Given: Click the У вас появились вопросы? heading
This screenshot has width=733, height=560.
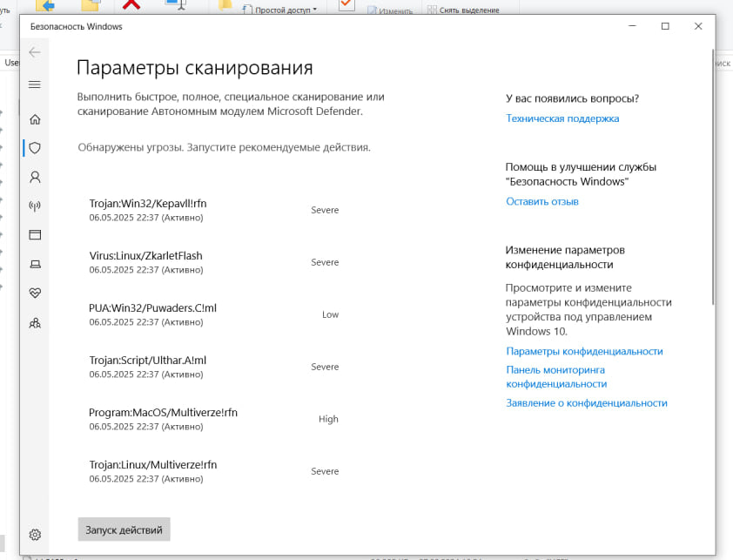Looking at the screenshot, I should [572, 98].
